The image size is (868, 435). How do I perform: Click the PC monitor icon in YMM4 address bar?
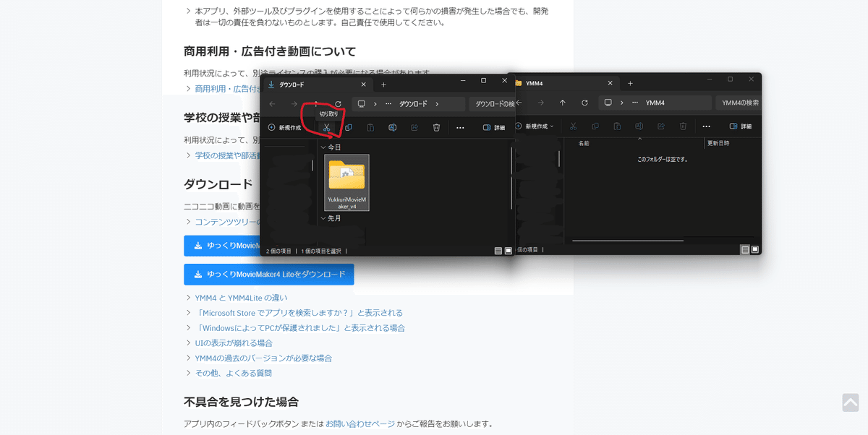[x=608, y=103]
